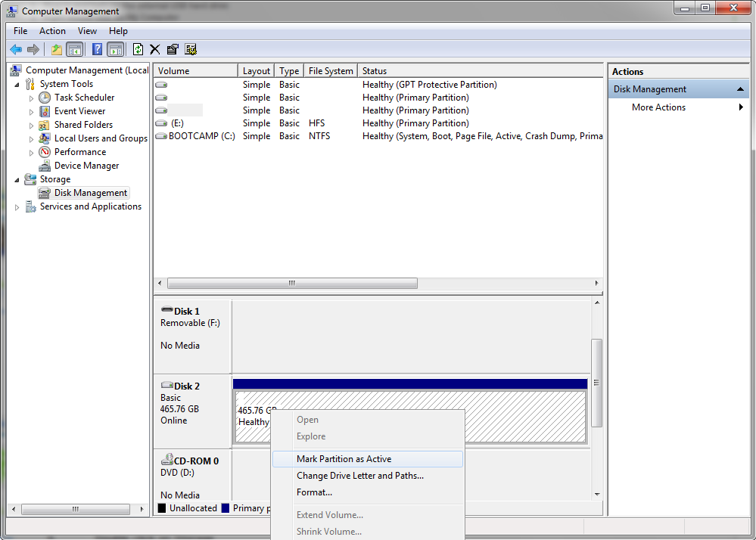The height and width of the screenshot is (540, 756).
Task: Click Local Users and Groups icon
Action: click(x=45, y=138)
